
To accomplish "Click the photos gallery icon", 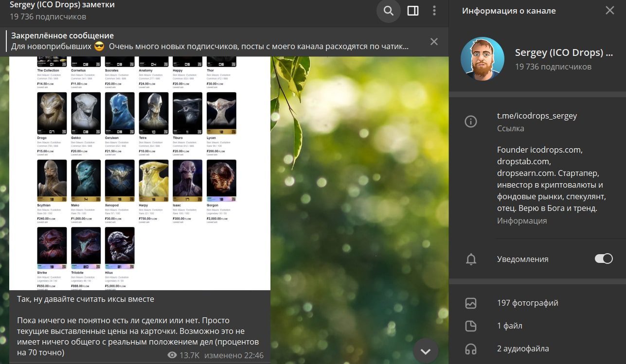I will 470,303.
